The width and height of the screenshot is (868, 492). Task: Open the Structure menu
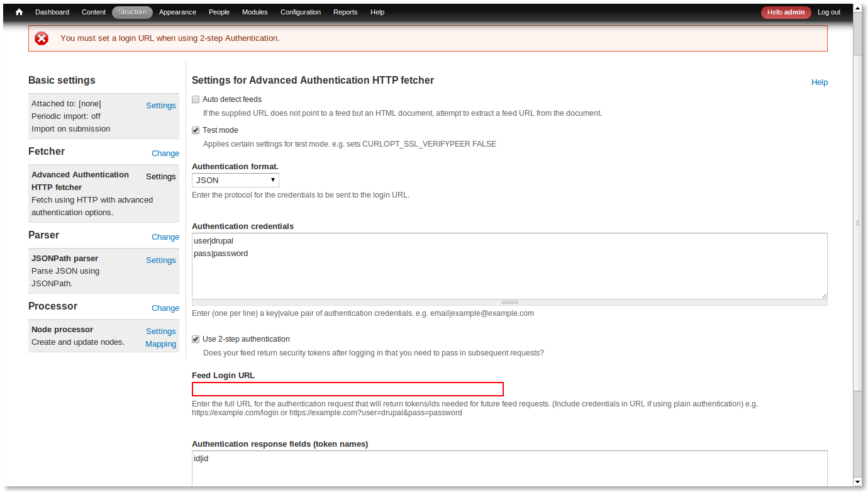point(131,11)
